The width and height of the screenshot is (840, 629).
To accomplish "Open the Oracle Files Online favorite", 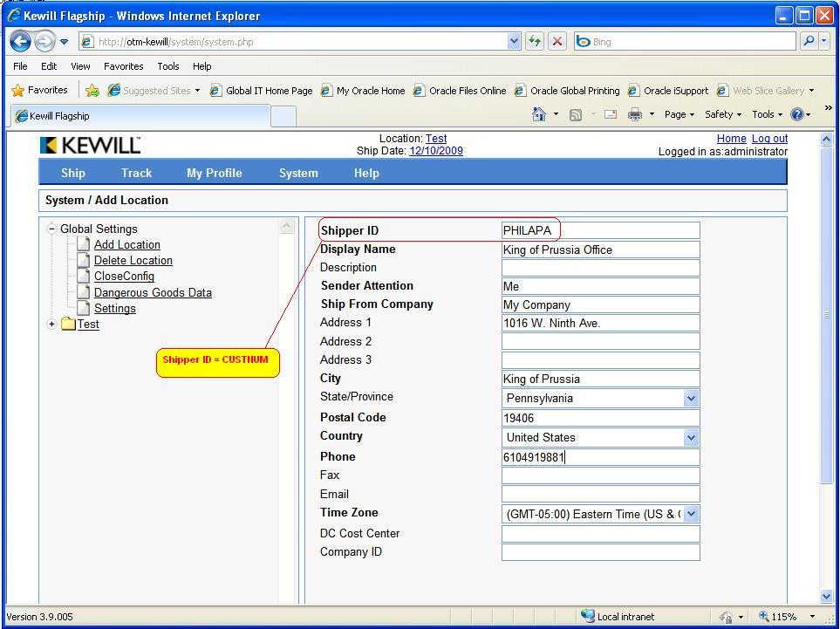I will click(x=460, y=91).
